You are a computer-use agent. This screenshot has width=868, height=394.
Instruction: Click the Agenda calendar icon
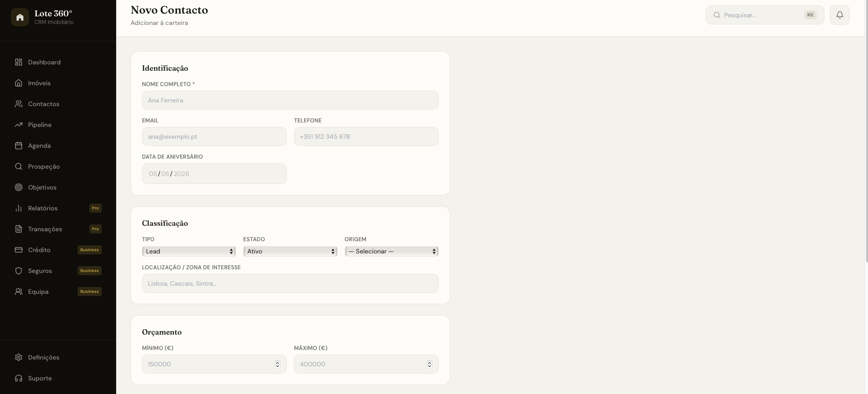[x=19, y=146]
